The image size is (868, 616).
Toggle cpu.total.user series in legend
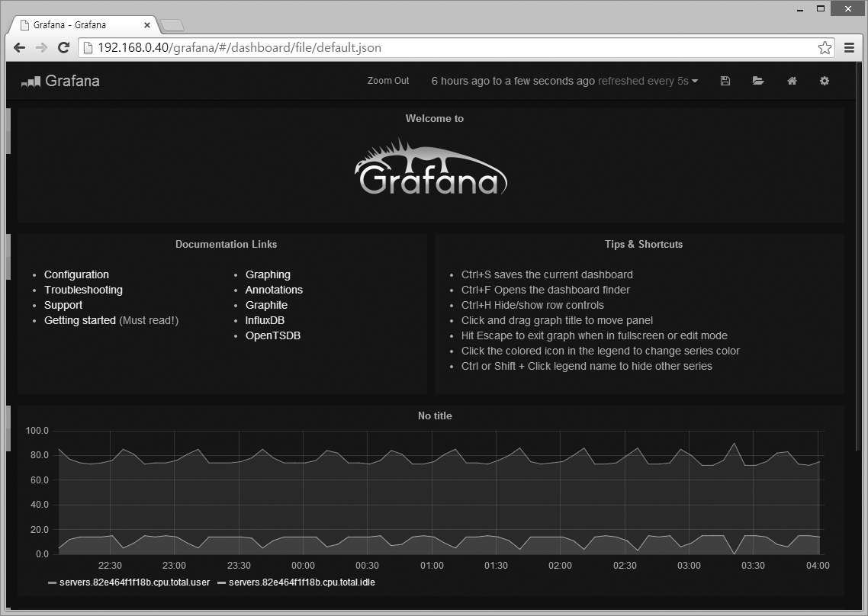(134, 582)
